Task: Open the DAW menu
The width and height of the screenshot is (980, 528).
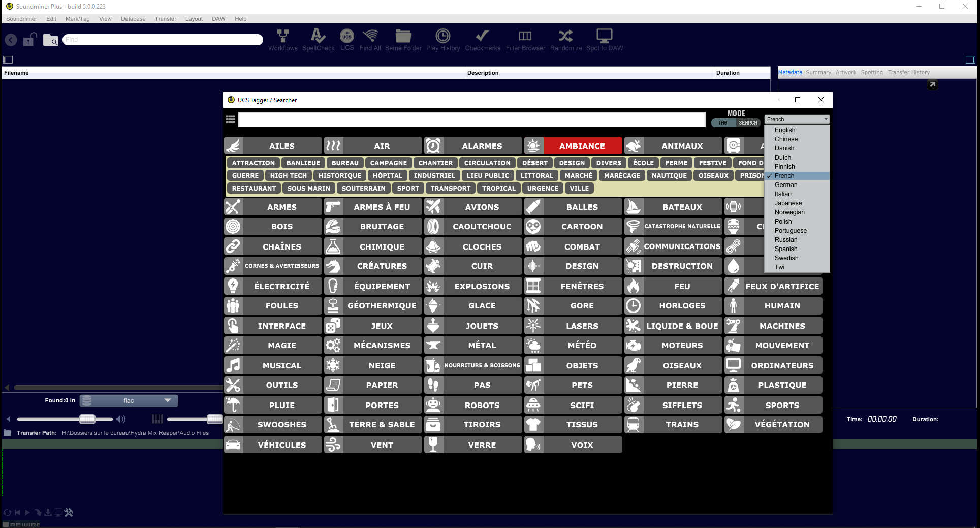Action: pos(218,19)
